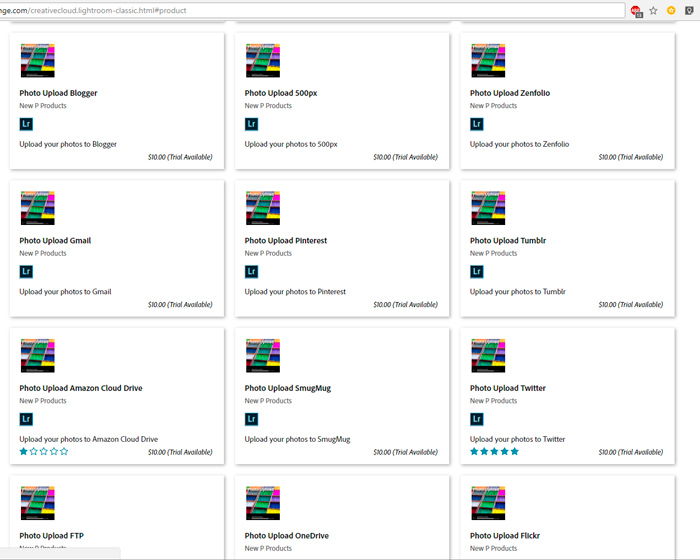Click the five-star rating on Twitter card
This screenshot has width=700, height=560.
494,451
